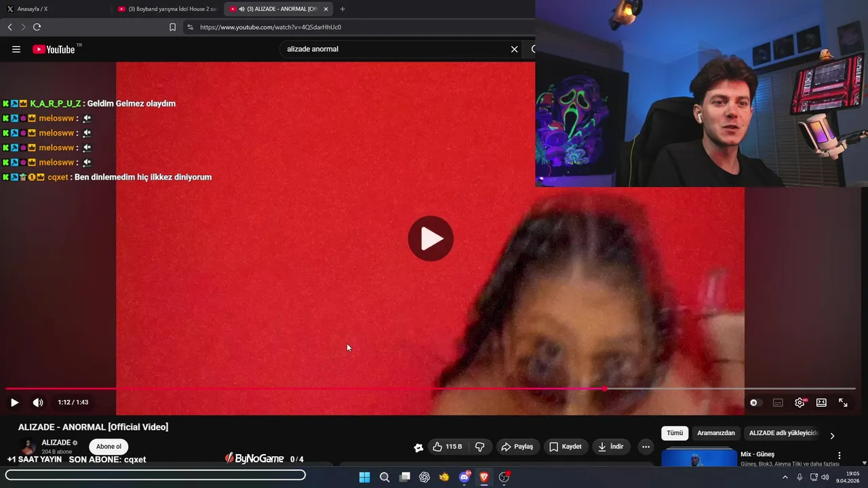Viewport: 868px width, 488px height.
Task: Clear the YouTube search box text
Action: coord(514,49)
